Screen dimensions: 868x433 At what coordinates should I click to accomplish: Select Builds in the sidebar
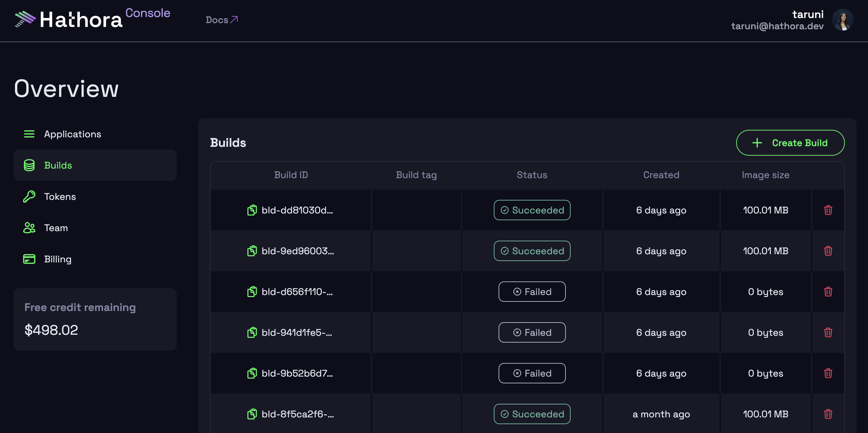[x=58, y=165]
